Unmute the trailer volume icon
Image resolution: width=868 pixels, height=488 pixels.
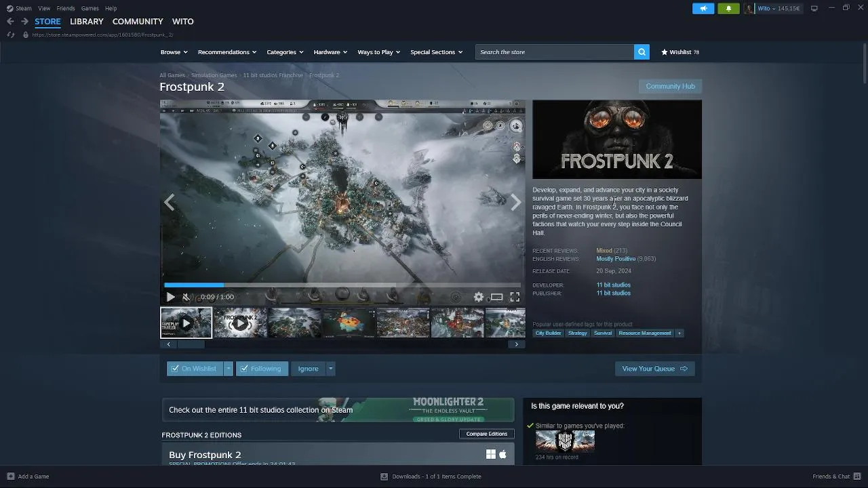click(x=186, y=297)
